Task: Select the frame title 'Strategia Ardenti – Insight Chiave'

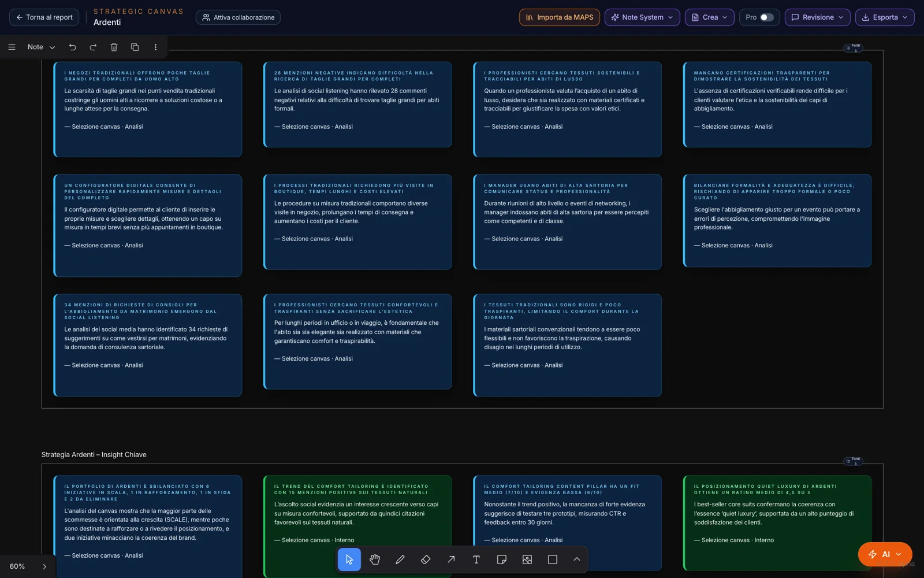Action: [x=94, y=455]
